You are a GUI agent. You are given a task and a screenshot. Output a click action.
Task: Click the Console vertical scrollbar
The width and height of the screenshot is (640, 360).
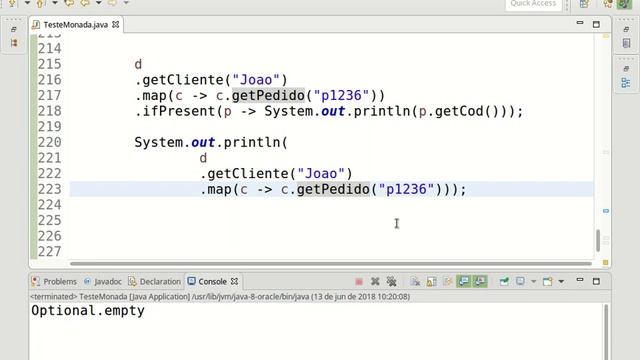(606, 331)
